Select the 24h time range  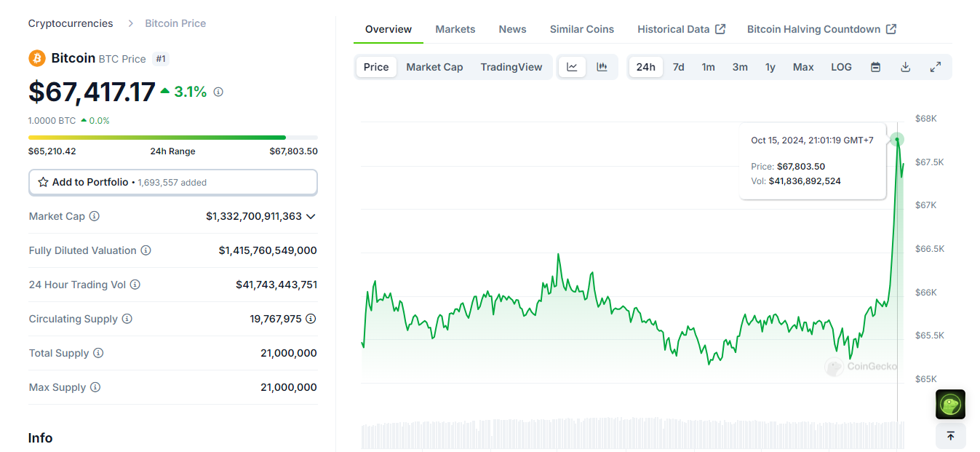(x=645, y=67)
